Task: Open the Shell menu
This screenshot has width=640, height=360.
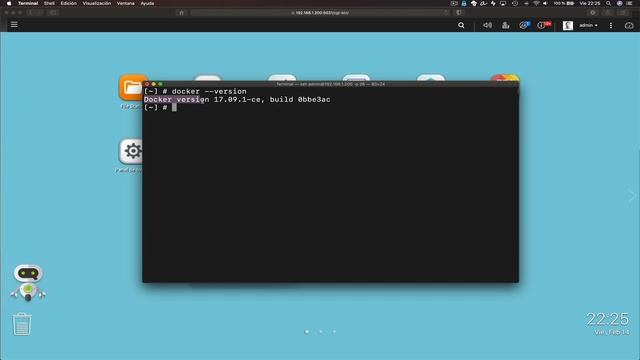Action: pyautogui.click(x=49, y=3)
